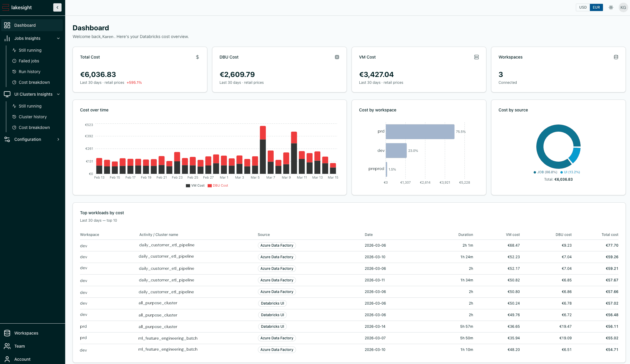Click the UI Clusters Insights monitor icon
Image resolution: width=630 pixels, height=364 pixels.
pyautogui.click(x=7, y=94)
